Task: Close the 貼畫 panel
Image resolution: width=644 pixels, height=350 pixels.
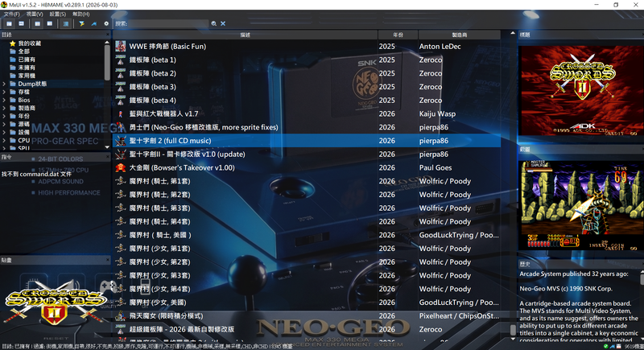Action: (108, 260)
